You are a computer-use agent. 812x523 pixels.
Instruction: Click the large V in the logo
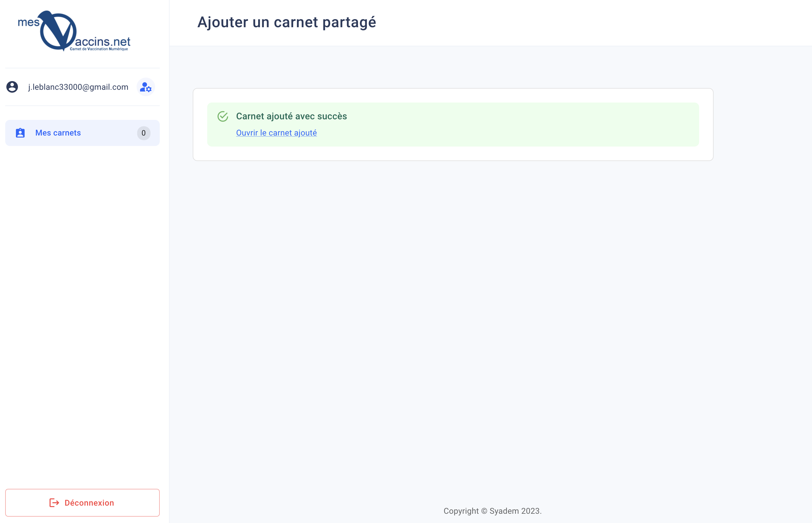58,31
